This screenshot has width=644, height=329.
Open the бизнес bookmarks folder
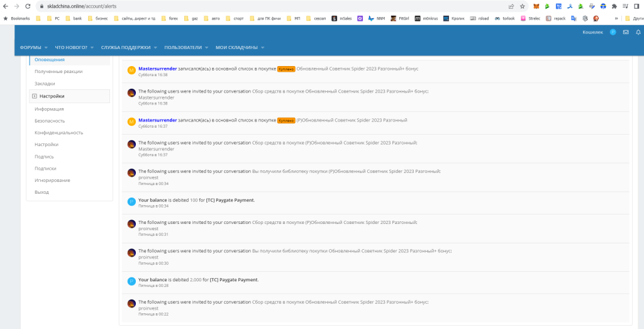(97, 18)
